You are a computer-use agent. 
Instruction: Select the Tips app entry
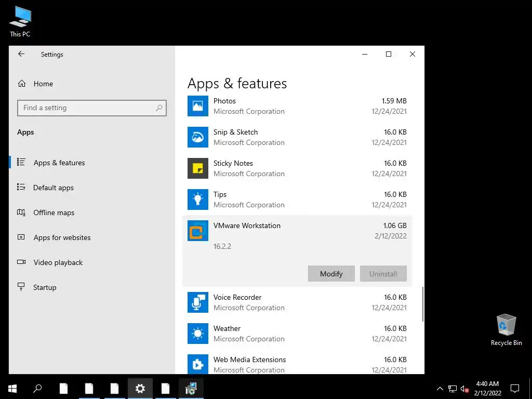point(297,199)
